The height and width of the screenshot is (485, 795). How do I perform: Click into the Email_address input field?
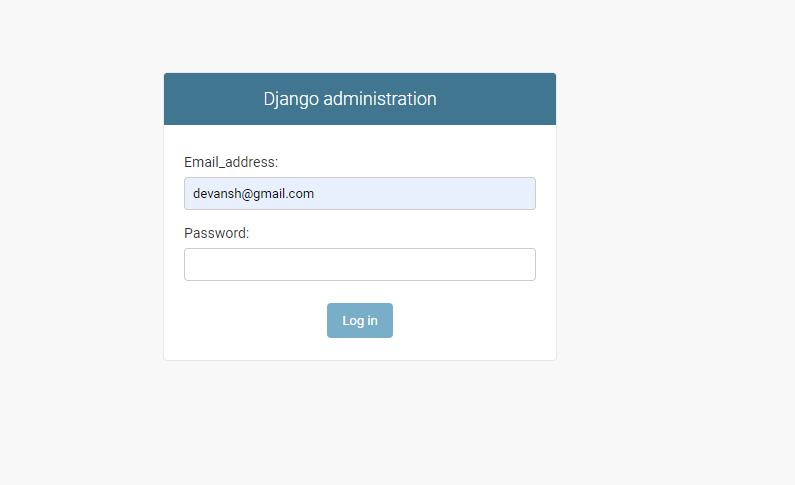coord(359,194)
